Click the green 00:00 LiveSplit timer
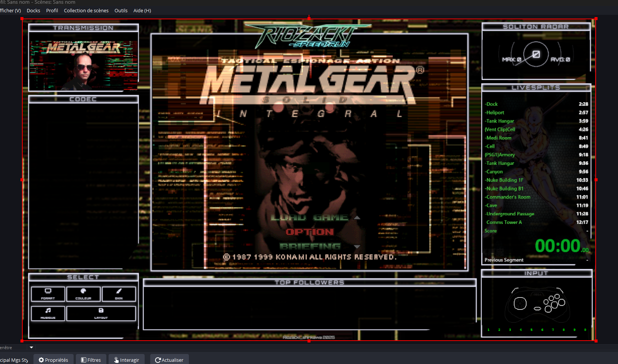Screen dimensions: 618x364 tap(557, 246)
